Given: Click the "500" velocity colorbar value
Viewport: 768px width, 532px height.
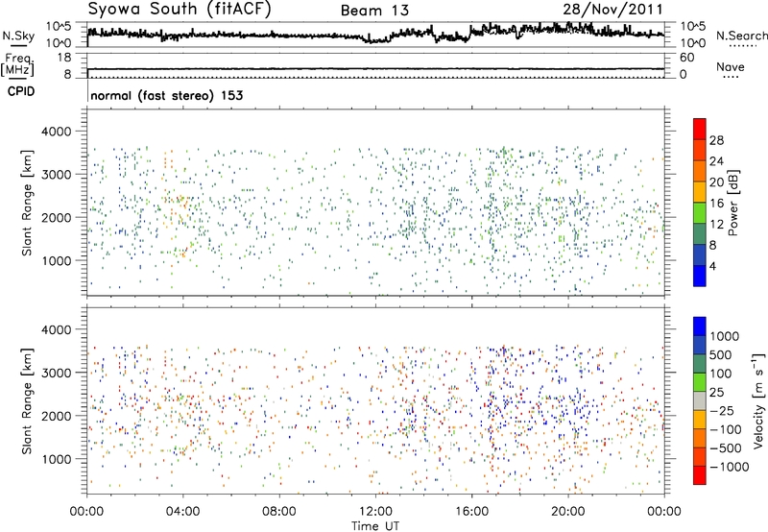Looking at the screenshot, I should point(721,355).
